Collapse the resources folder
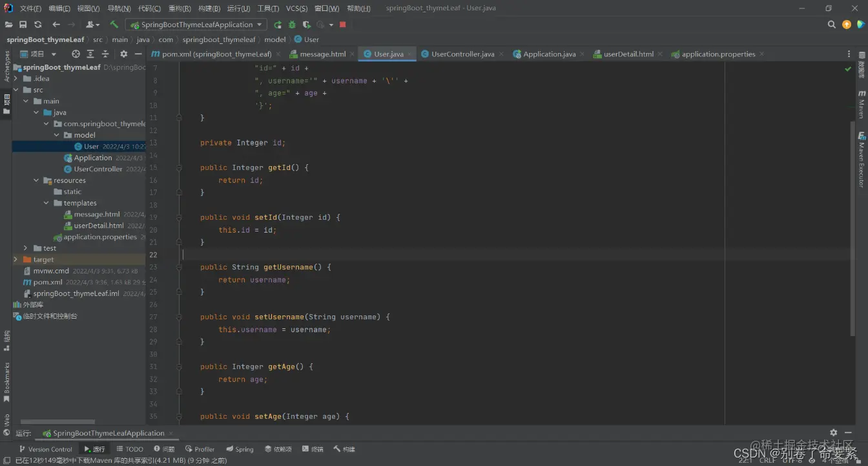 [x=36, y=180]
